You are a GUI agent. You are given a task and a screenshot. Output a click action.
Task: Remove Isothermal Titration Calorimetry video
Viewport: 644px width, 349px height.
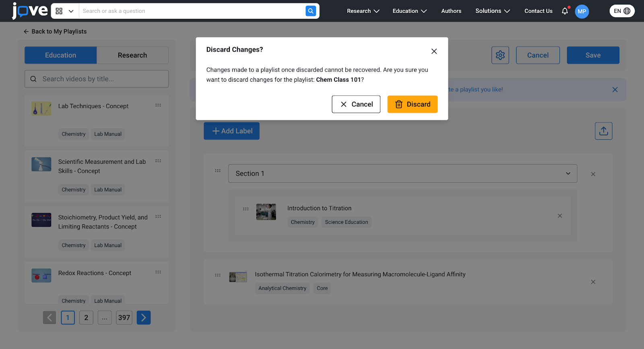pyautogui.click(x=593, y=282)
